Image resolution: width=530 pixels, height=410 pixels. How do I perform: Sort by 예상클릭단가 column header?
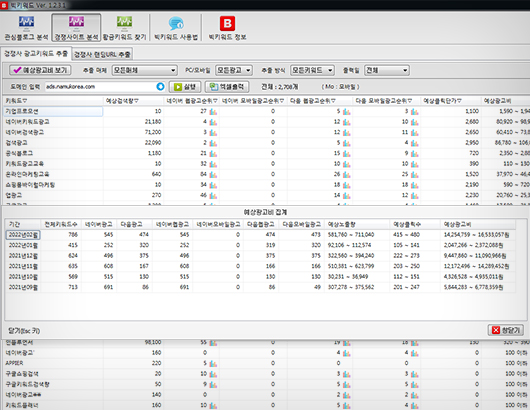[451, 101]
